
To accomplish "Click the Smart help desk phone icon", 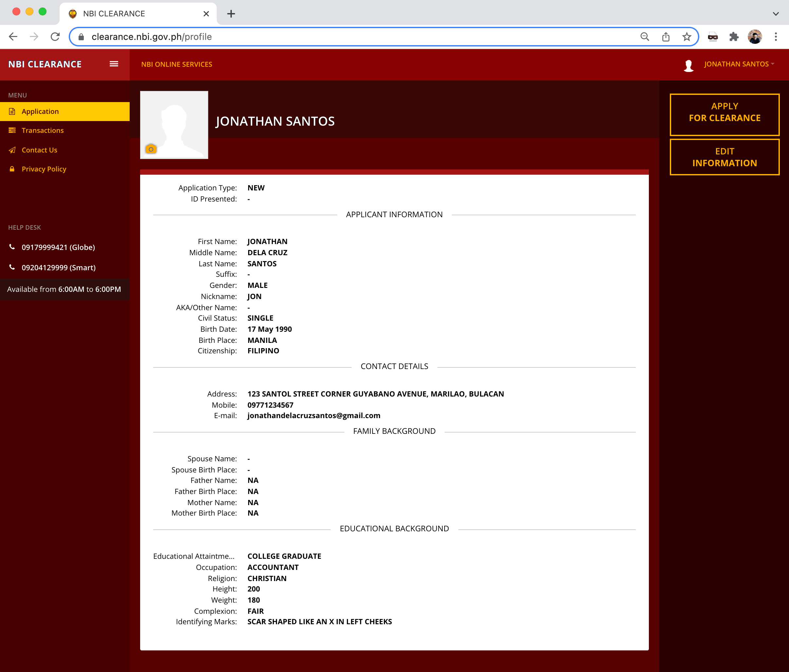I will tap(12, 267).
